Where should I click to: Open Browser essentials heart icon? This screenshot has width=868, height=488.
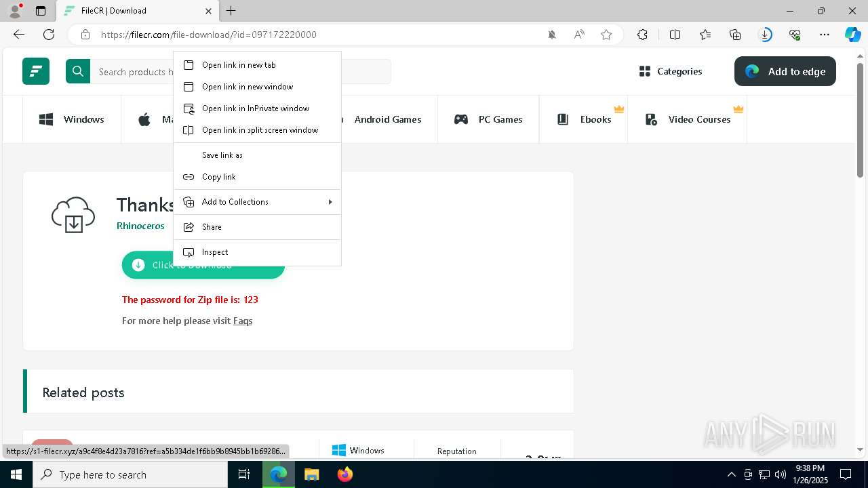point(795,35)
